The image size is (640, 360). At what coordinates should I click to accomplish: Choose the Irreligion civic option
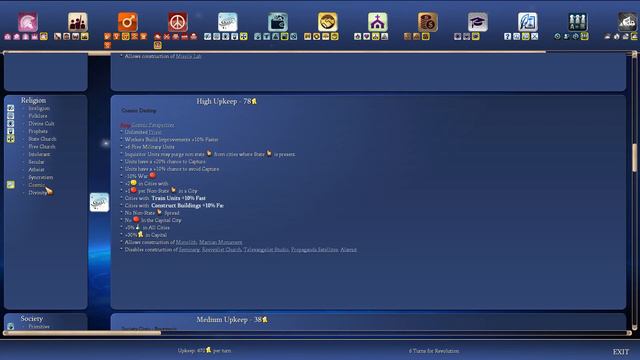tap(39, 108)
